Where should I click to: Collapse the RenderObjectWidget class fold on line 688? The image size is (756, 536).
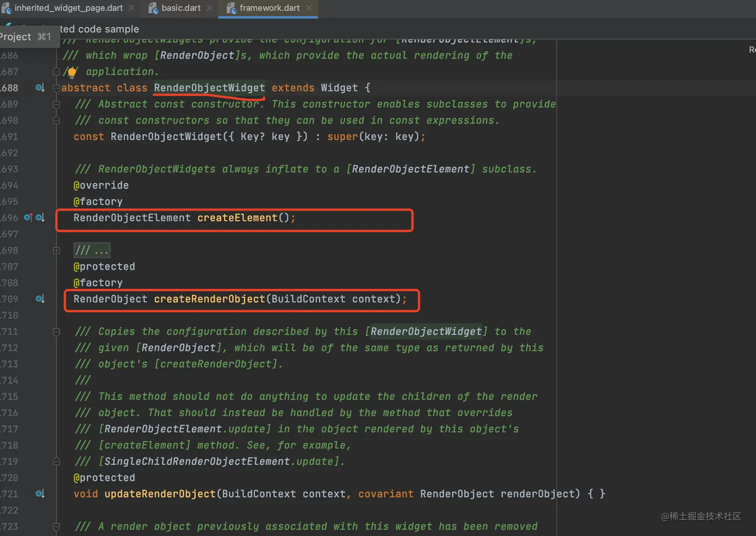coord(56,88)
